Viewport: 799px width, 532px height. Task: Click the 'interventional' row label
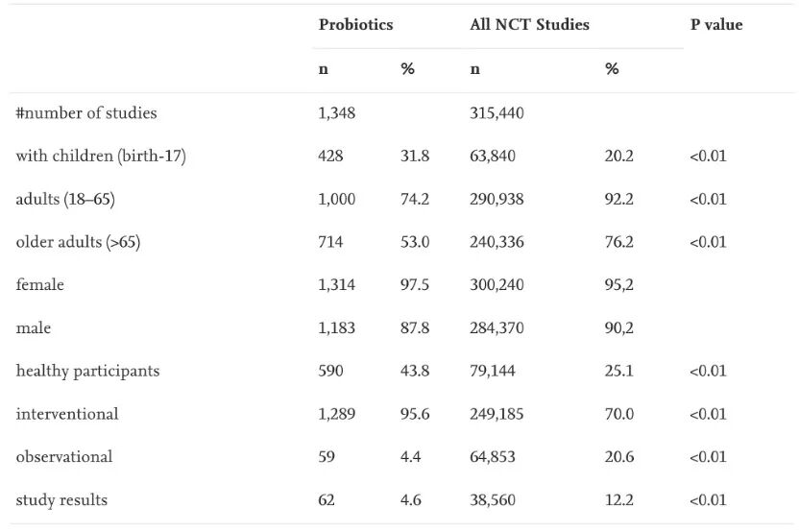coord(67,414)
